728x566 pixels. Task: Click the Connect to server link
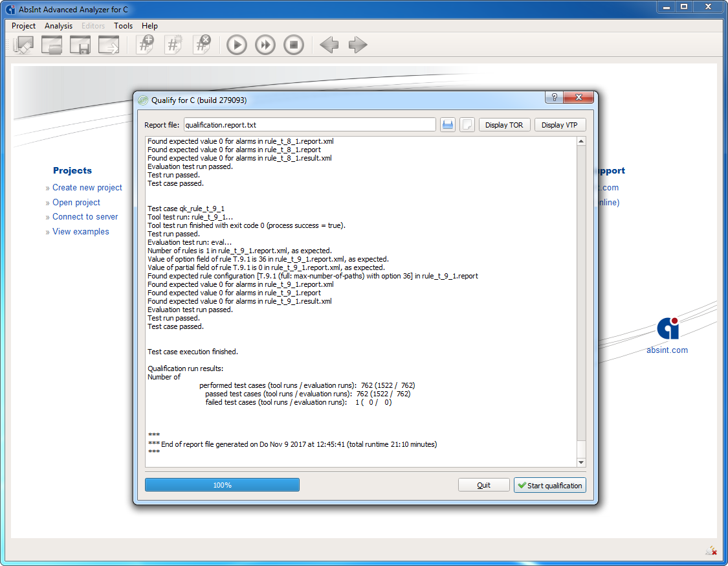pyautogui.click(x=85, y=217)
